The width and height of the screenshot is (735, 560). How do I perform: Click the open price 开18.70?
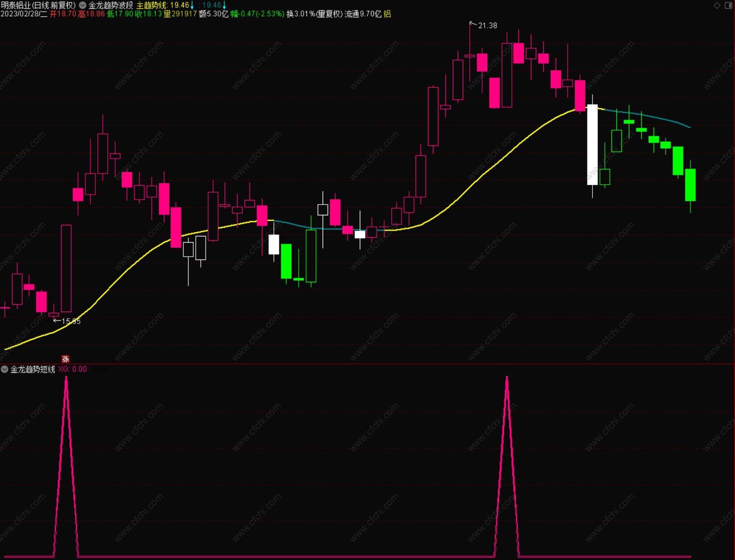point(63,14)
